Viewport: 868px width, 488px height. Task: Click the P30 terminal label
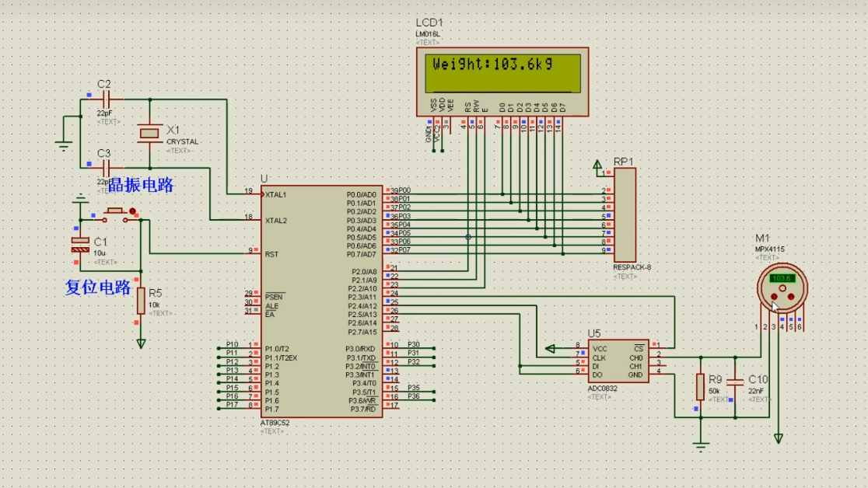(x=414, y=344)
